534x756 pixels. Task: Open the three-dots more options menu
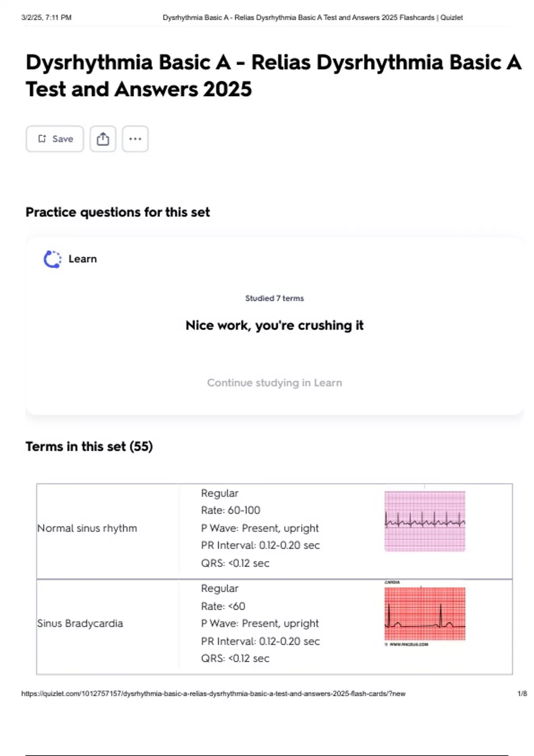pyautogui.click(x=135, y=139)
